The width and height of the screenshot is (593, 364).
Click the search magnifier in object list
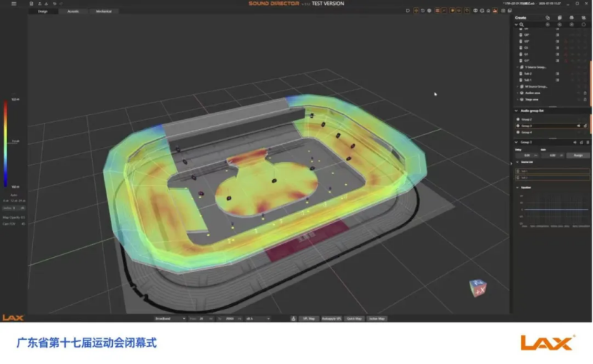tap(522, 24)
